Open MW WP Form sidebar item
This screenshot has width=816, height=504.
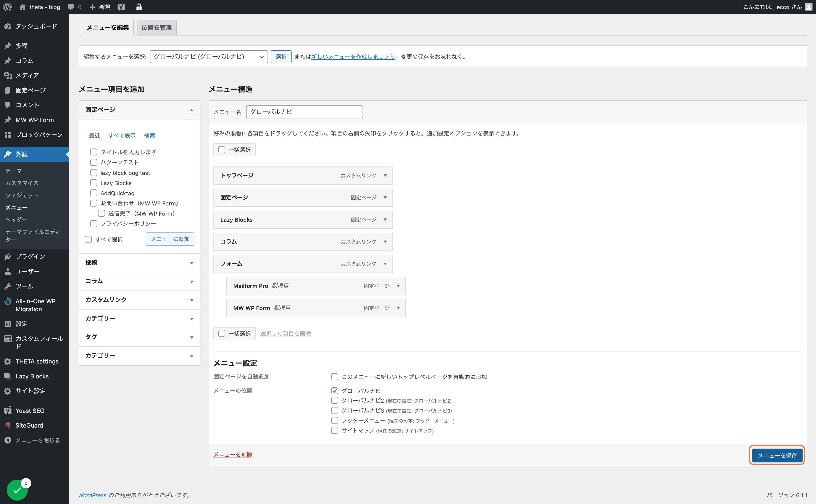pyautogui.click(x=35, y=120)
